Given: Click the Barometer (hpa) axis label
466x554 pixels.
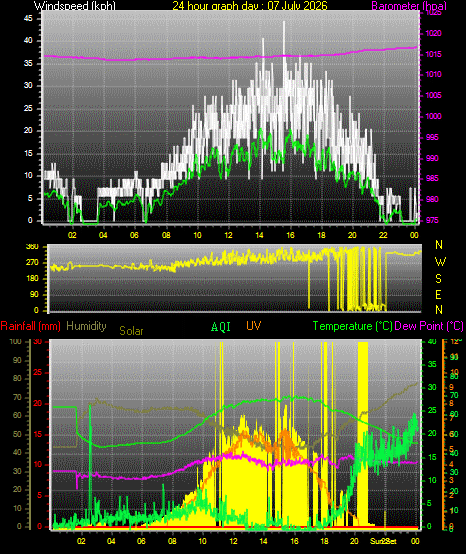Looking at the screenshot, I should click(409, 6).
